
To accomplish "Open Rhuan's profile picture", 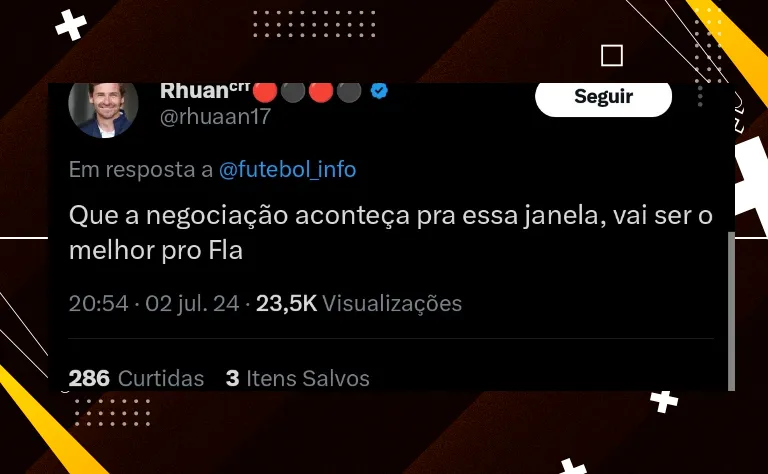I will coord(103,110).
